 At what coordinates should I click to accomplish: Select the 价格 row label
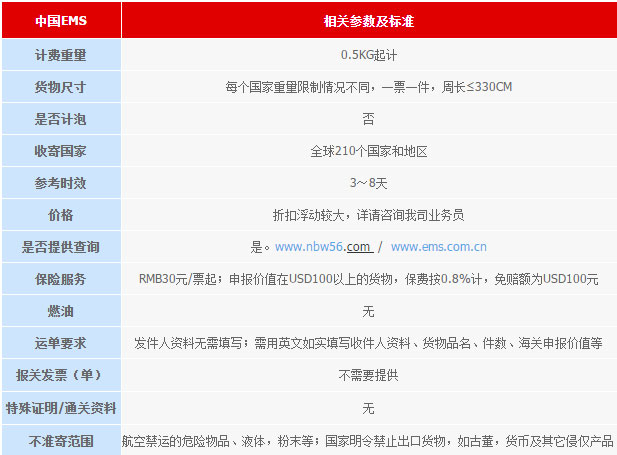[61, 215]
